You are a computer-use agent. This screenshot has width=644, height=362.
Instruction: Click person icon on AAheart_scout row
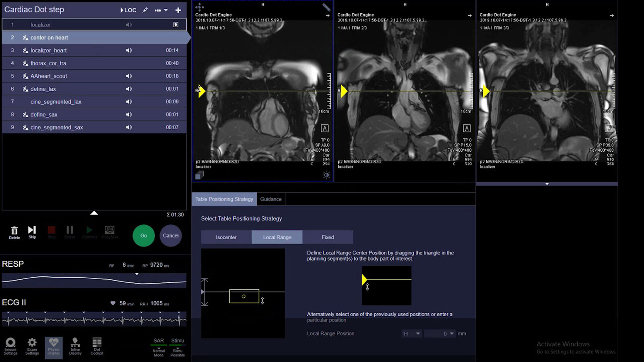coord(25,76)
